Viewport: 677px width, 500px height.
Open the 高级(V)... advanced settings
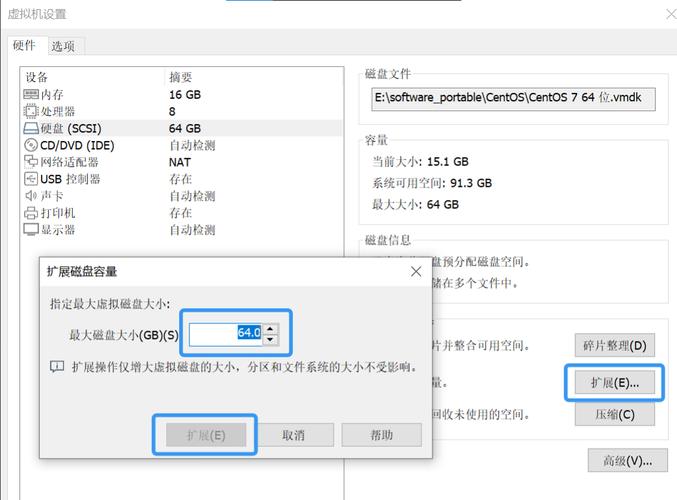(628, 461)
